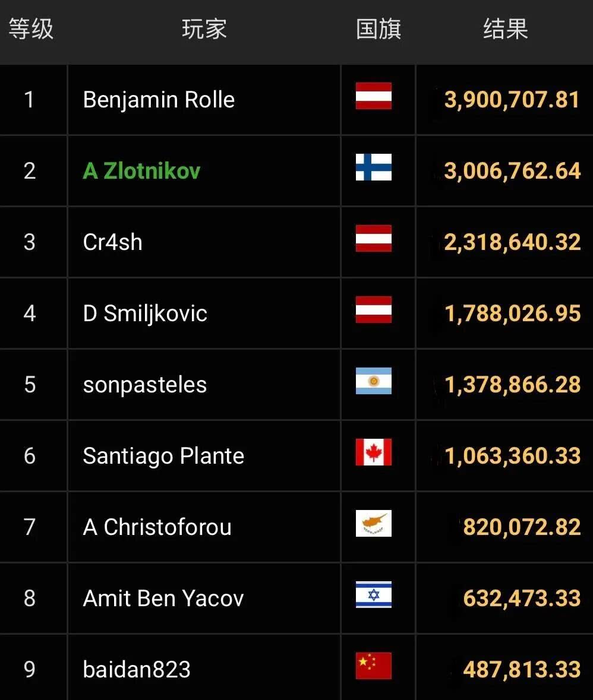Screen dimensions: 593x700
Task: Click the 国旗 flag column header
Action: 378,29
